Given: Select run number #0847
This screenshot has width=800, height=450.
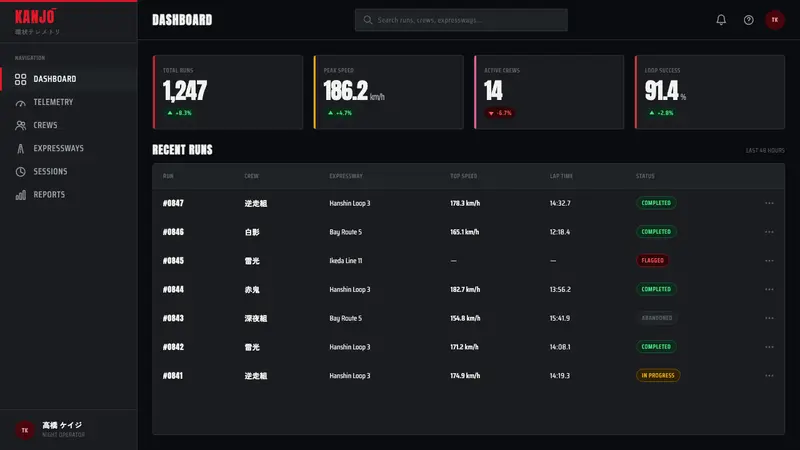Looking at the screenshot, I should 173,203.
